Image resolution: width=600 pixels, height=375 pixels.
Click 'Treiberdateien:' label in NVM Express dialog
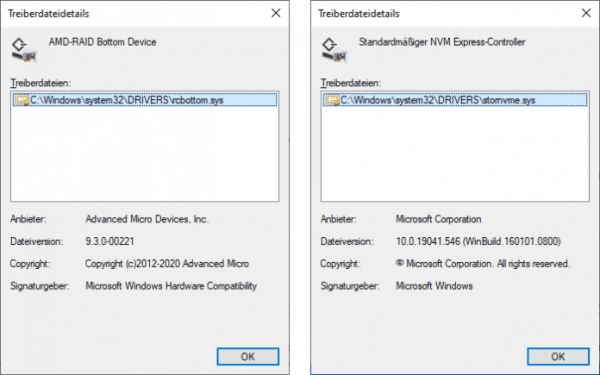[x=351, y=83]
